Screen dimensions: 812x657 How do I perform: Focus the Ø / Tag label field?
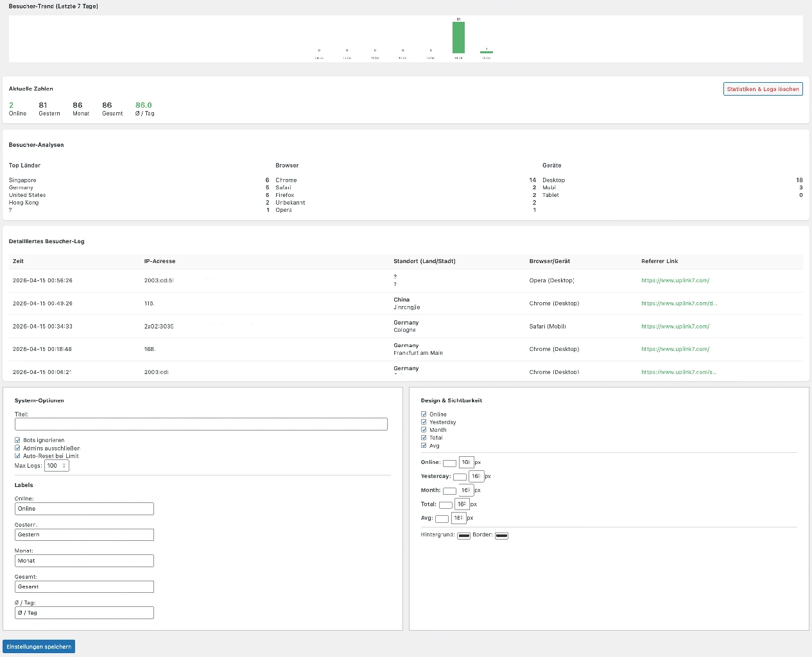tap(84, 613)
